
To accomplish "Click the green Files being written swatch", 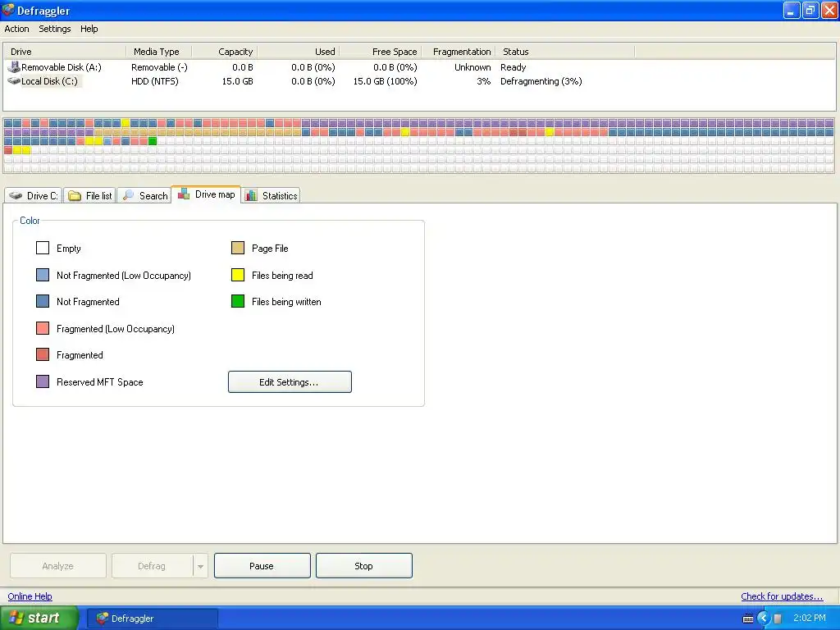I will [x=238, y=301].
